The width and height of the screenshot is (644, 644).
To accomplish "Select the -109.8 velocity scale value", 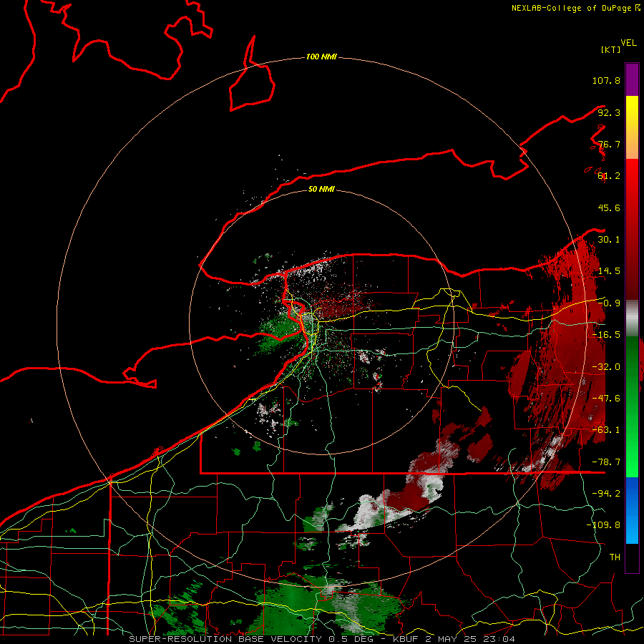I will click(x=603, y=525).
